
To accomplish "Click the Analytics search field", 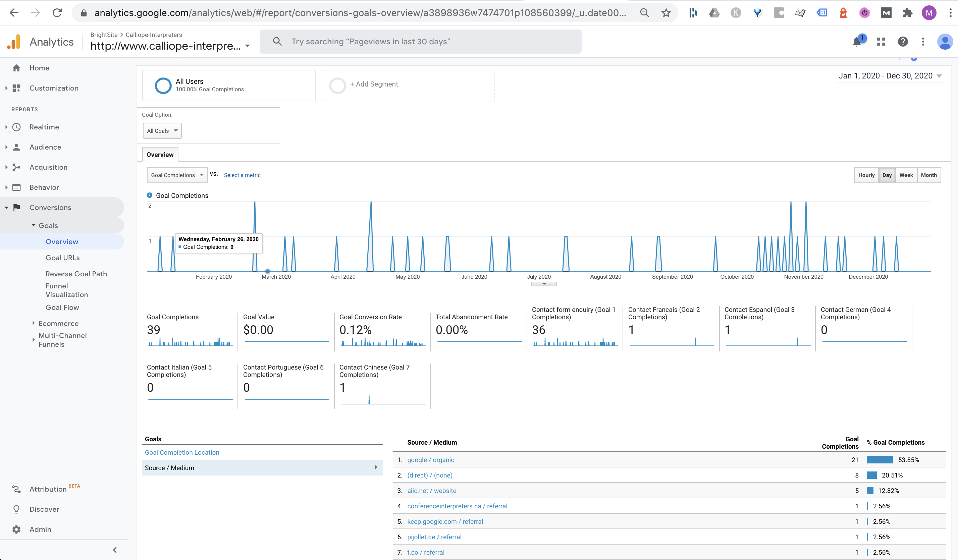I will [x=420, y=42].
